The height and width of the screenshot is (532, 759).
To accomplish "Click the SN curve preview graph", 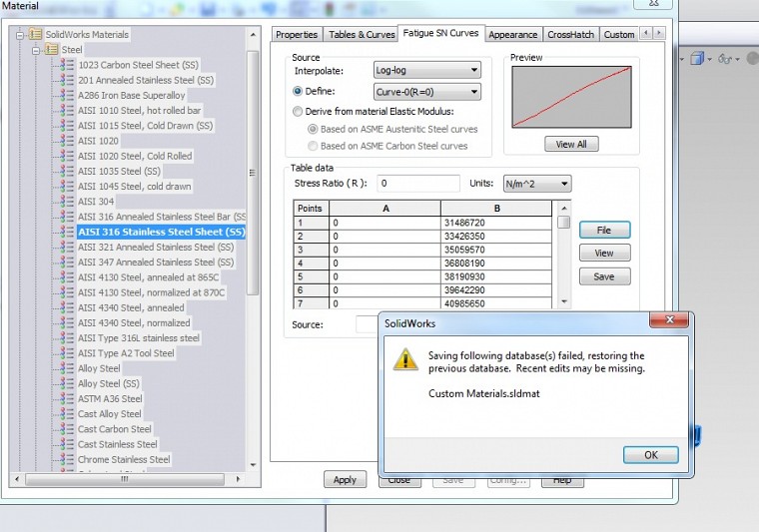I will tap(571, 97).
